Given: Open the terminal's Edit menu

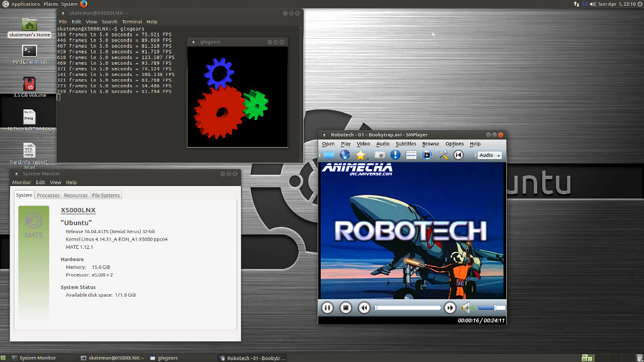Looking at the screenshot, I should tap(76, 22).
